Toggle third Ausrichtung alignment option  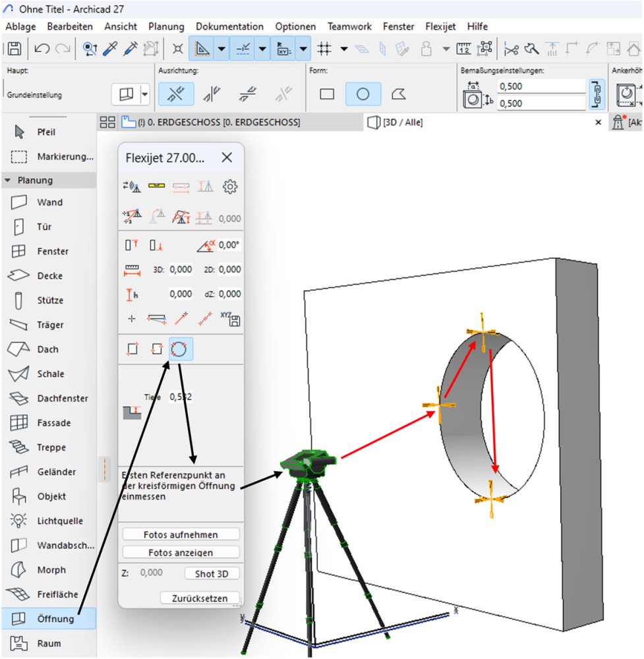248,94
